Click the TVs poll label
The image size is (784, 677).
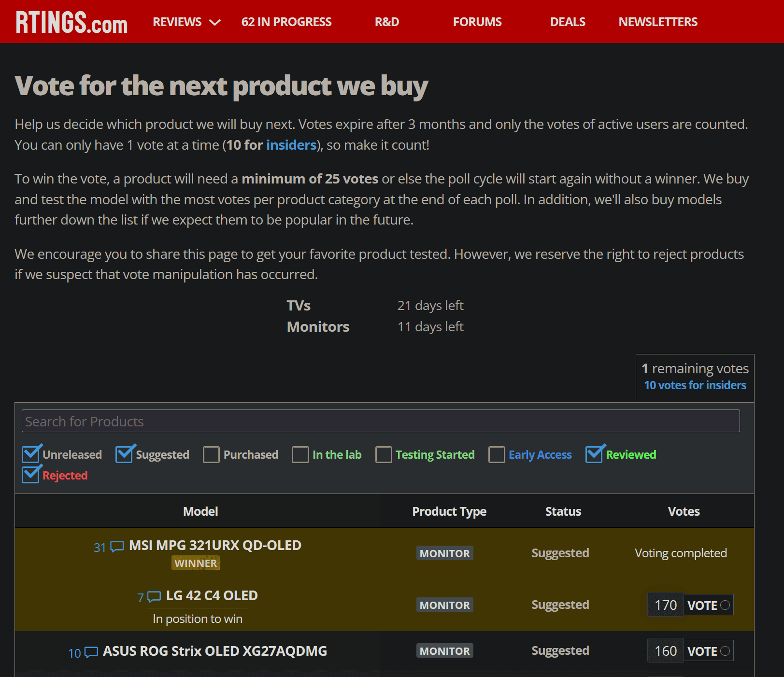[299, 305]
